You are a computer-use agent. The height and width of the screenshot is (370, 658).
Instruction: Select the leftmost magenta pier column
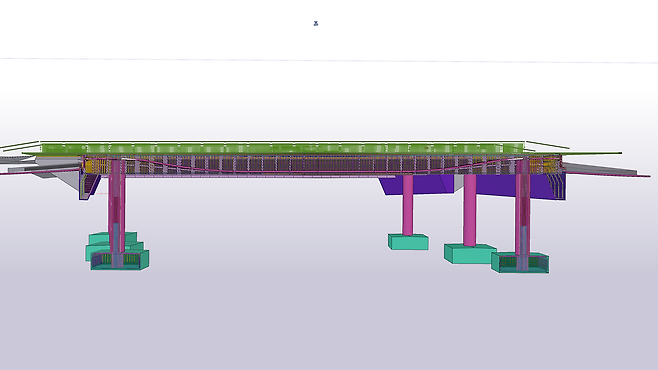click(116, 206)
